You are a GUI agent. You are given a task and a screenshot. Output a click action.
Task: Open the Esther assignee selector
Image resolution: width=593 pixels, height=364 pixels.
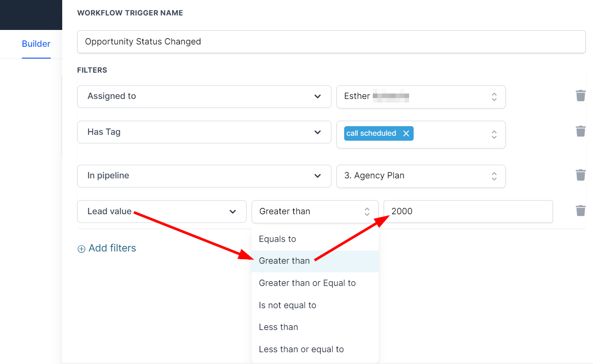pos(420,97)
